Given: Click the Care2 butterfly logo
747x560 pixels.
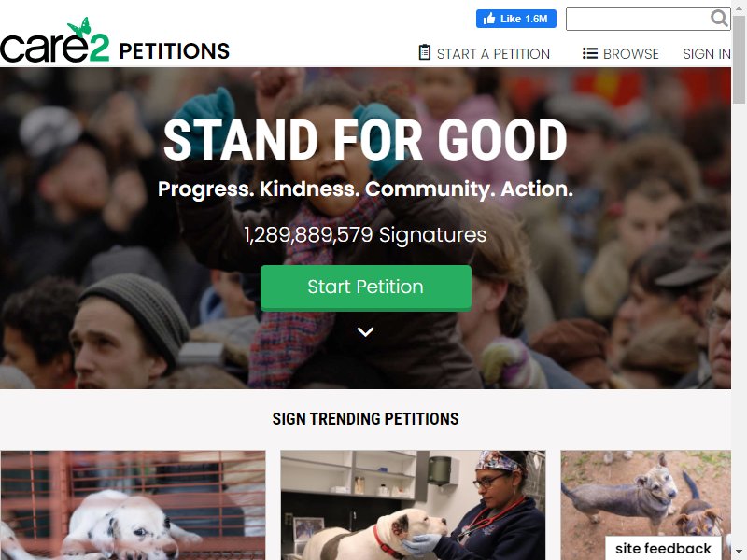Looking at the screenshot, I should tap(55, 41).
